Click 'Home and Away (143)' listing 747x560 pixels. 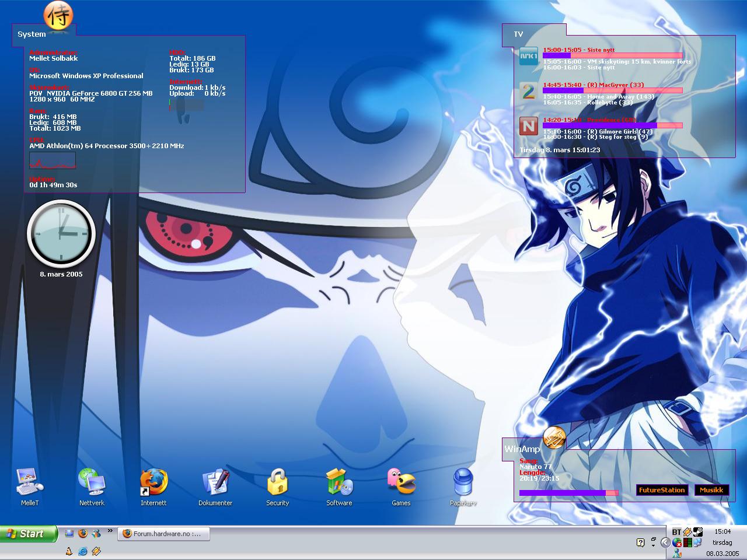coord(621,96)
